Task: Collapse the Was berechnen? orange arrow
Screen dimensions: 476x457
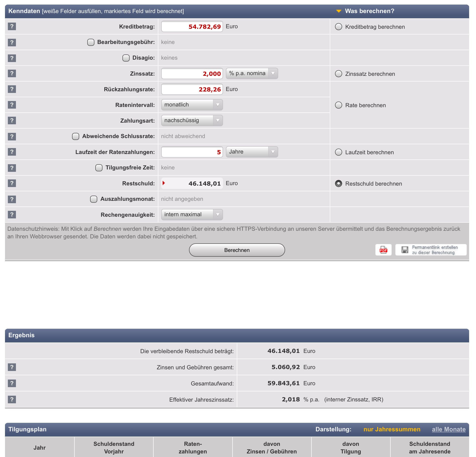Action: point(339,11)
